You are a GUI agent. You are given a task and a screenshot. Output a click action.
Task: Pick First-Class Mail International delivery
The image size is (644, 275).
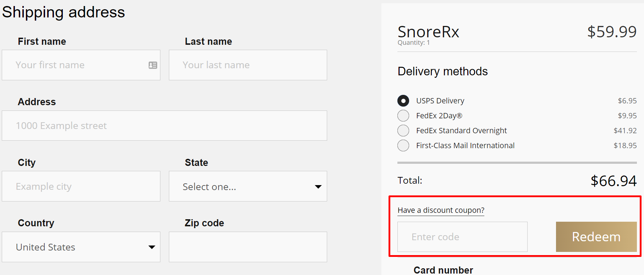pos(403,145)
